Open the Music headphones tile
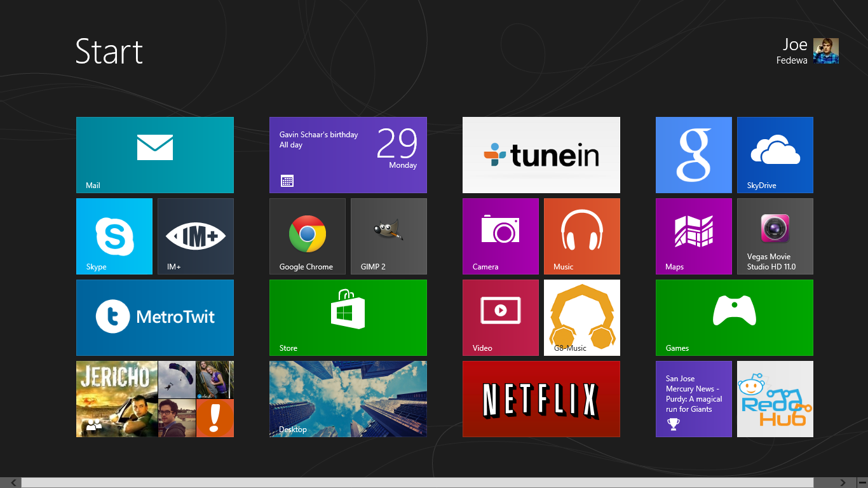The width and height of the screenshot is (868, 488). pyautogui.click(x=582, y=236)
